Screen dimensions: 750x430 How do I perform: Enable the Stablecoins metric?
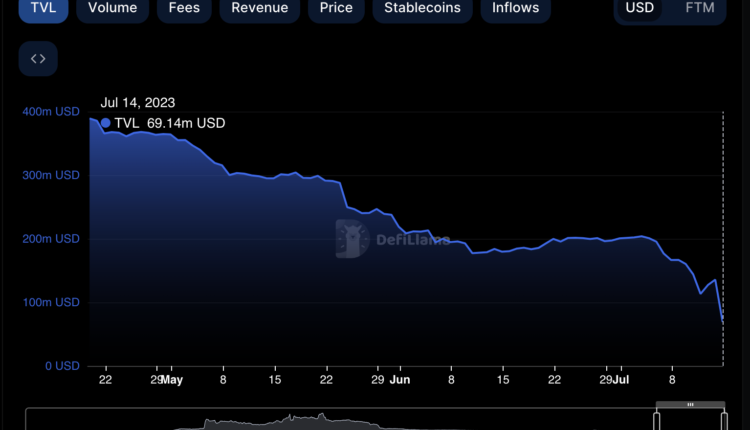[x=423, y=8]
